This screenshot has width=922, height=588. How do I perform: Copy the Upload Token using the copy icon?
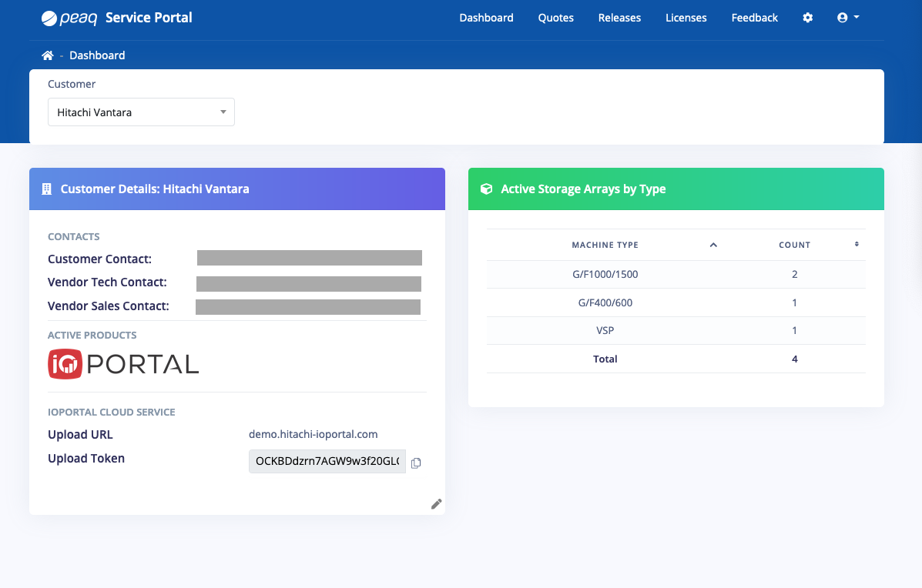pyautogui.click(x=416, y=463)
